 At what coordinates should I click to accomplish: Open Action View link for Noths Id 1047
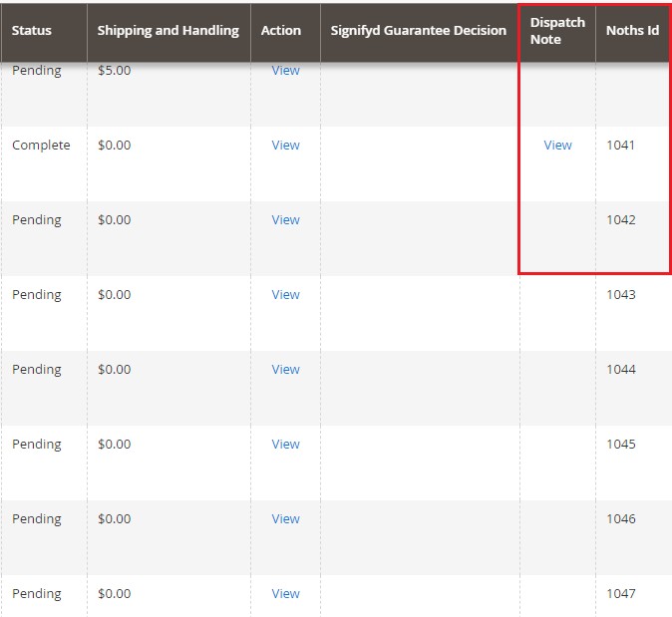pyautogui.click(x=285, y=594)
